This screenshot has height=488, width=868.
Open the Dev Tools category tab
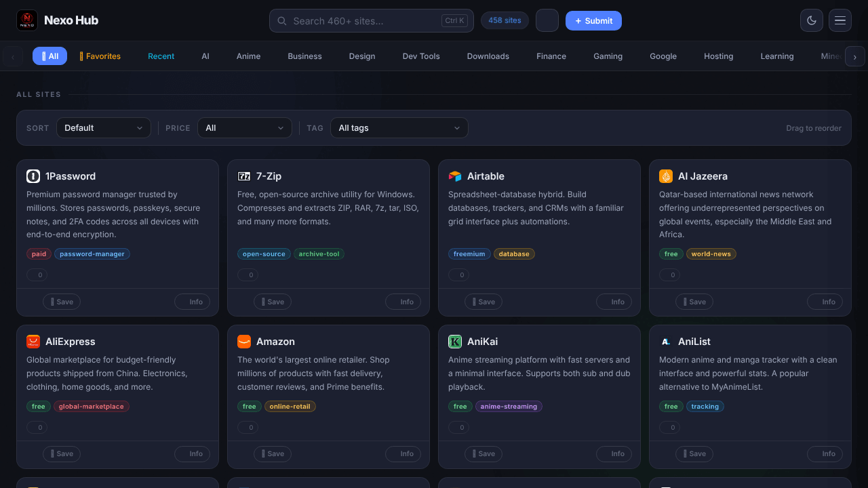pos(421,56)
